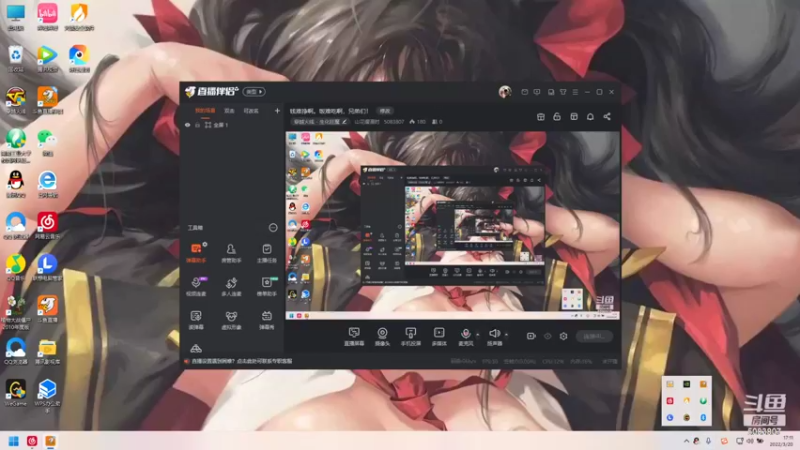Open the TV-shaped danmaku show tool
This screenshot has height=450, width=800.
coord(266,320)
